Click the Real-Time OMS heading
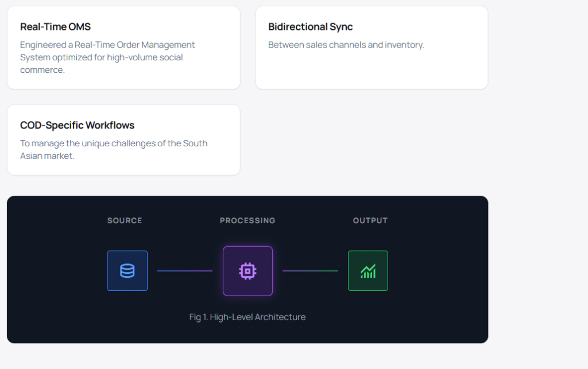The width and height of the screenshot is (588, 369). [55, 26]
